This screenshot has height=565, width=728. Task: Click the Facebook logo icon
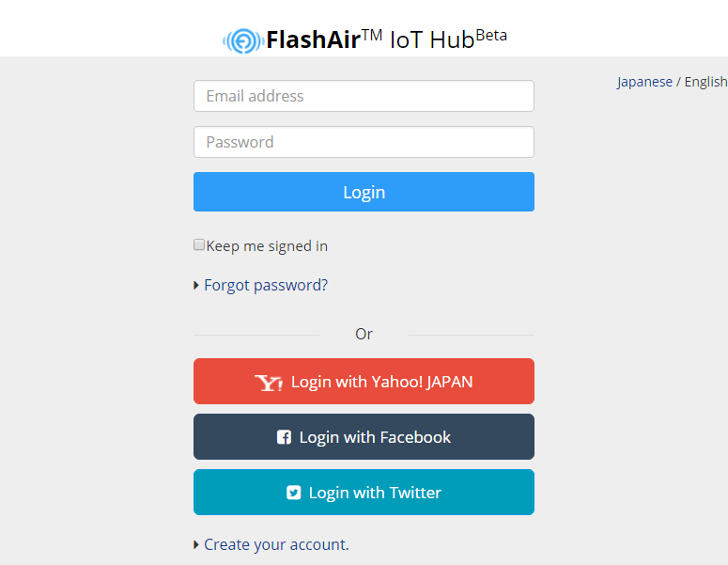click(284, 437)
